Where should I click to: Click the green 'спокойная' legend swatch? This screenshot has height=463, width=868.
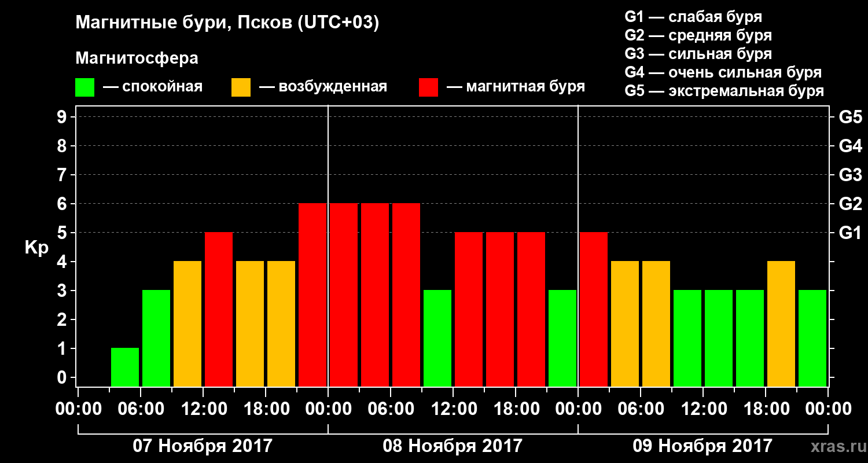84,87
